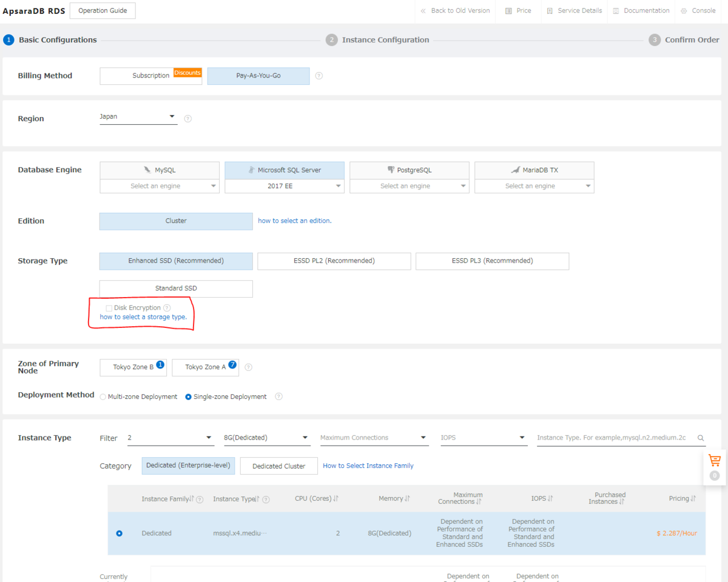Open the IOPS filter dropdown
The image size is (728, 582).
[484, 438]
